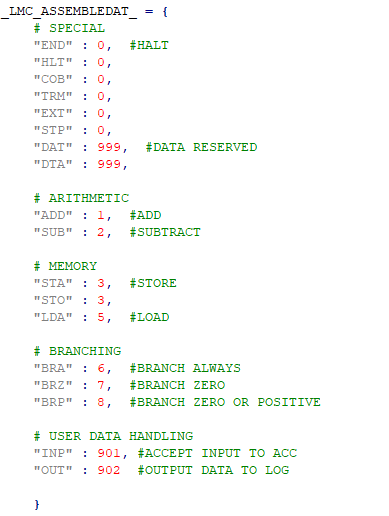
Task: Click the _LMC_ASSEMBLEDAT_ variable name
Action: click(69, 12)
